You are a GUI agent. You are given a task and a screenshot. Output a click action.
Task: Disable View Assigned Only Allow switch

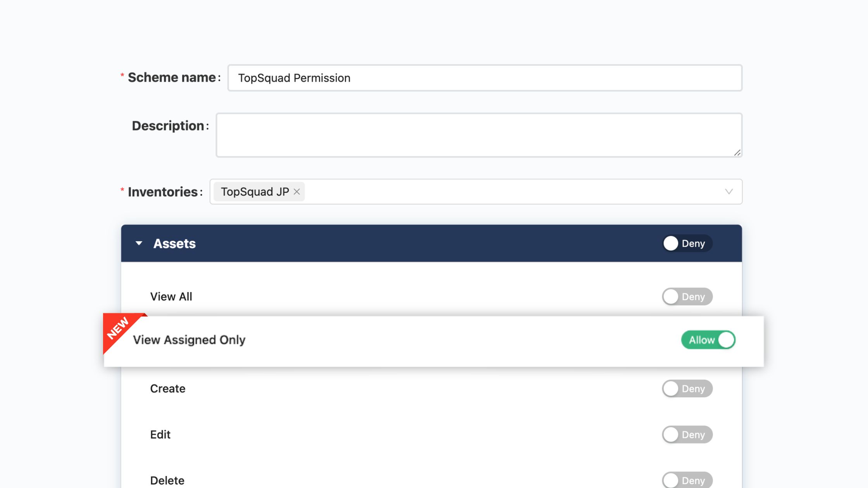click(x=708, y=340)
